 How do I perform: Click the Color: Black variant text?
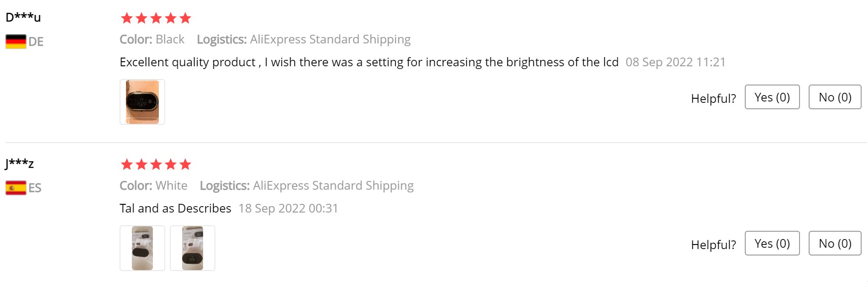(x=152, y=39)
